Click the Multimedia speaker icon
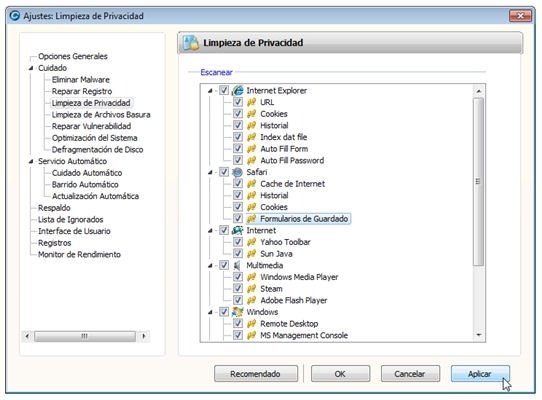 point(237,266)
